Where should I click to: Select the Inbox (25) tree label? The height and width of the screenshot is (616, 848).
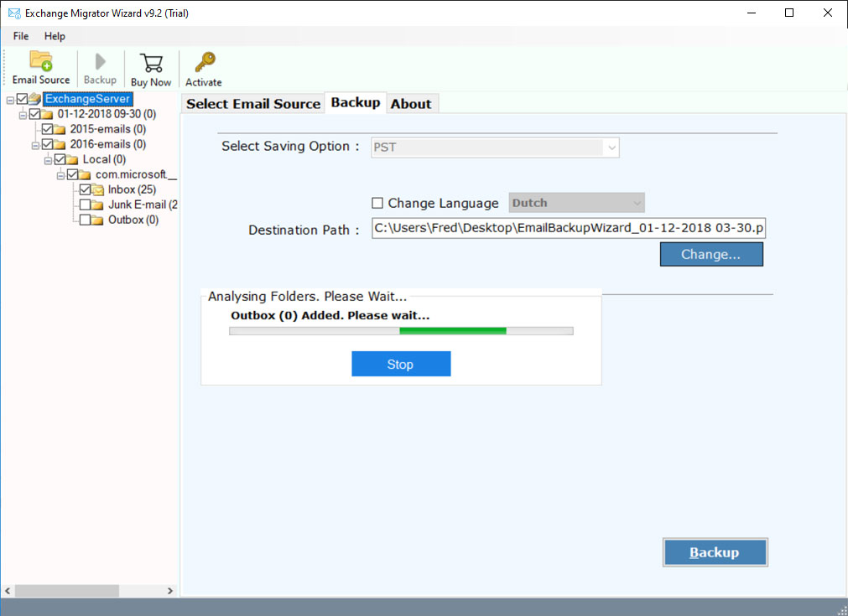pyautogui.click(x=132, y=189)
